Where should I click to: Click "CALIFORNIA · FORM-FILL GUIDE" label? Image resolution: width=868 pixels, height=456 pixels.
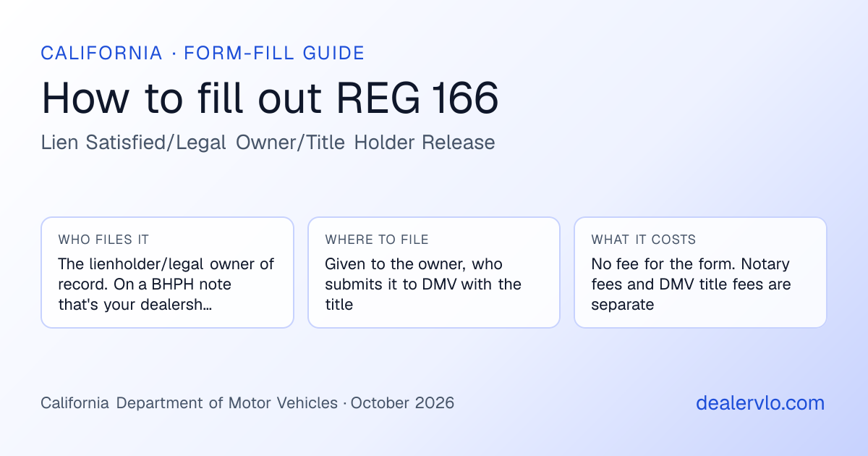(203, 54)
